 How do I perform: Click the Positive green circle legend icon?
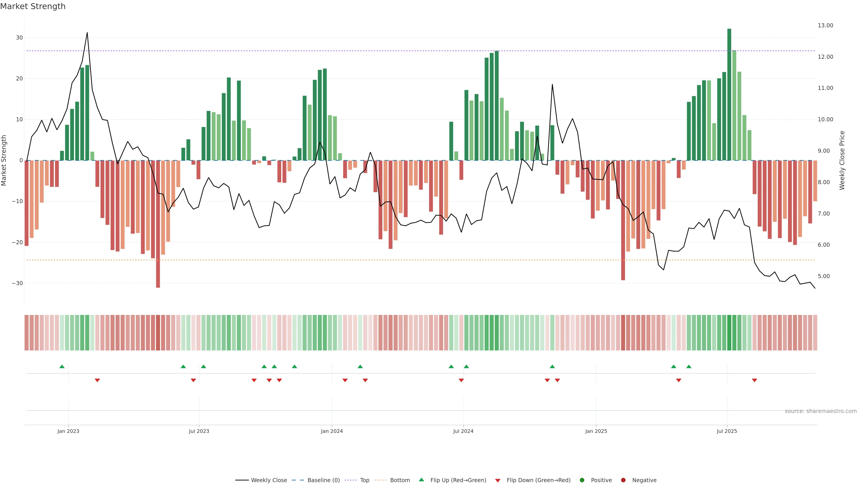582,480
